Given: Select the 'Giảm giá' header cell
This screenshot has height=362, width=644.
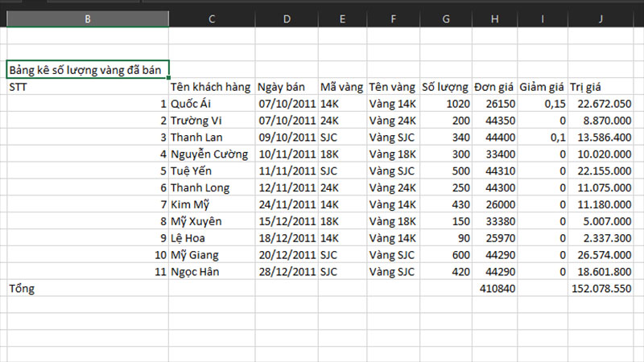Looking at the screenshot, I should pos(542,87).
